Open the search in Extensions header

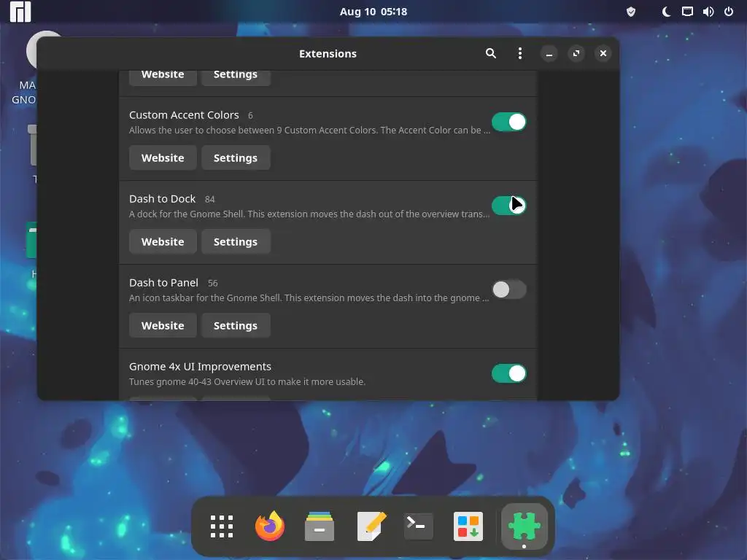(491, 53)
